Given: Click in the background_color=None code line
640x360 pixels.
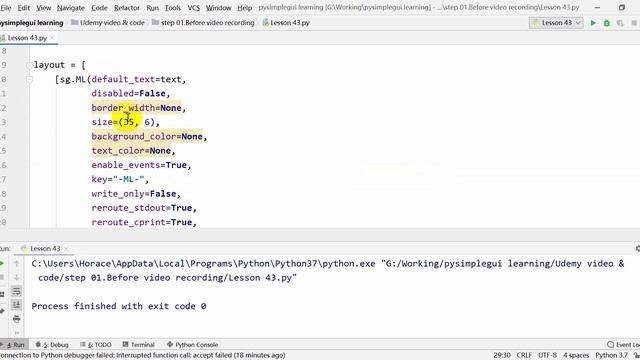Looking at the screenshot, I should (149, 137).
